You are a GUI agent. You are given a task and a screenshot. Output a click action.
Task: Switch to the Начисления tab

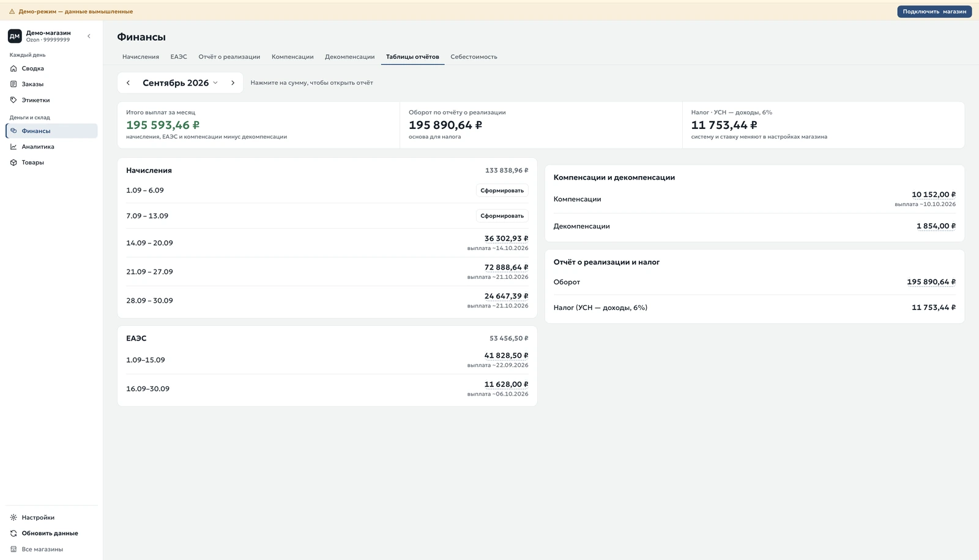141,57
